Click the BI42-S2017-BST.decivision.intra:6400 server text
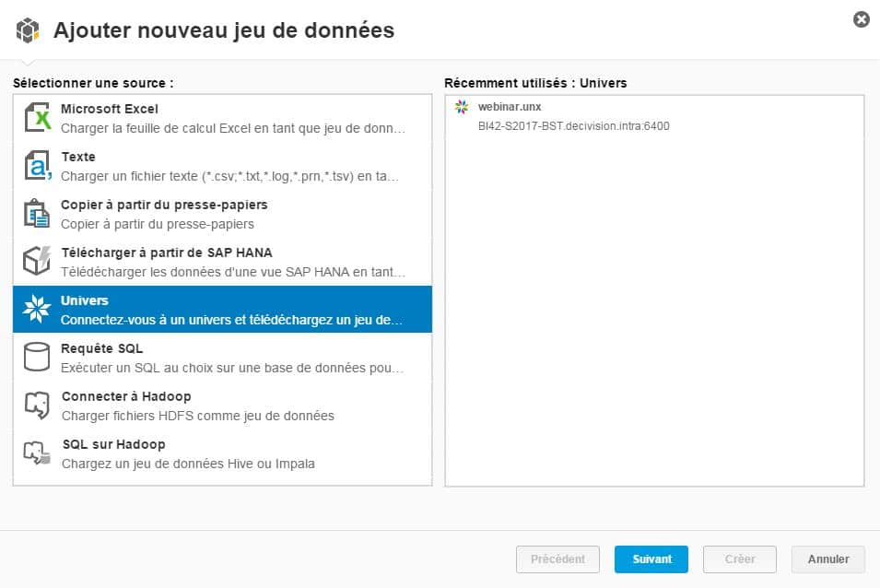880x588 pixels. coord(573,125)
